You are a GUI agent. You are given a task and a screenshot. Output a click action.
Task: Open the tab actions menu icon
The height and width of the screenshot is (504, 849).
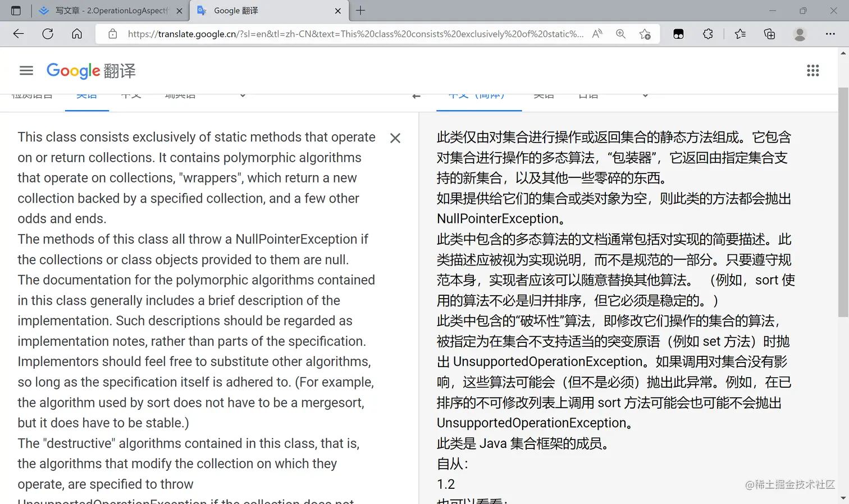click(x=16, y=11)
